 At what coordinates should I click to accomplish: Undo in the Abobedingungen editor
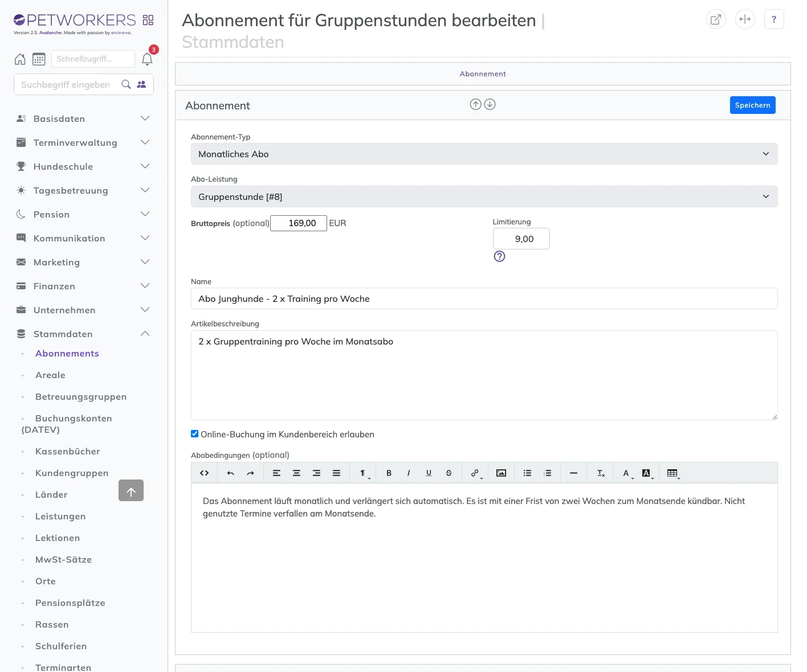(230, 473)
